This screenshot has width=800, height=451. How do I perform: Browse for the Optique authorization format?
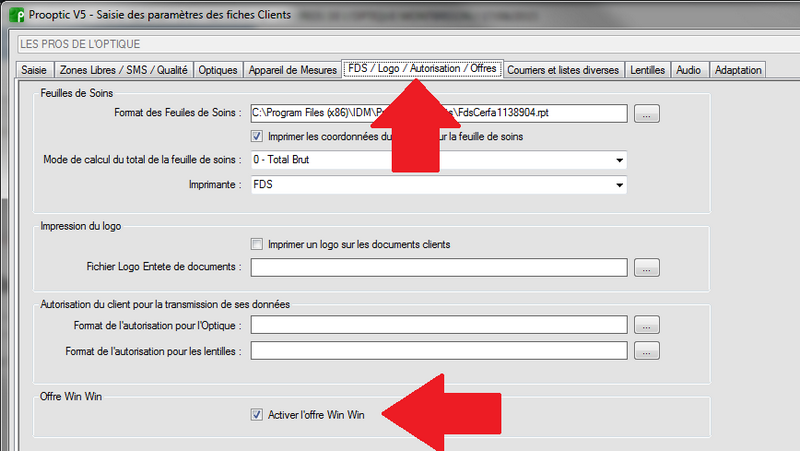tap(647, 325)
